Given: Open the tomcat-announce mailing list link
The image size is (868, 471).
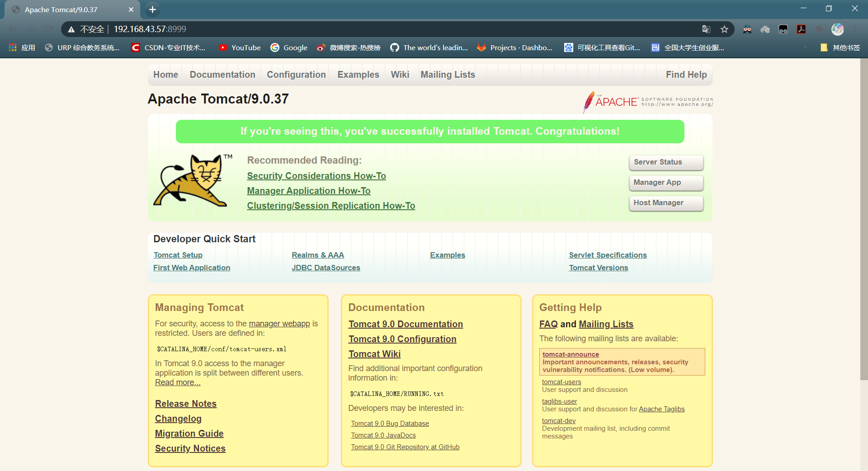Looking at the screenshot, I should tap(571, 354).
